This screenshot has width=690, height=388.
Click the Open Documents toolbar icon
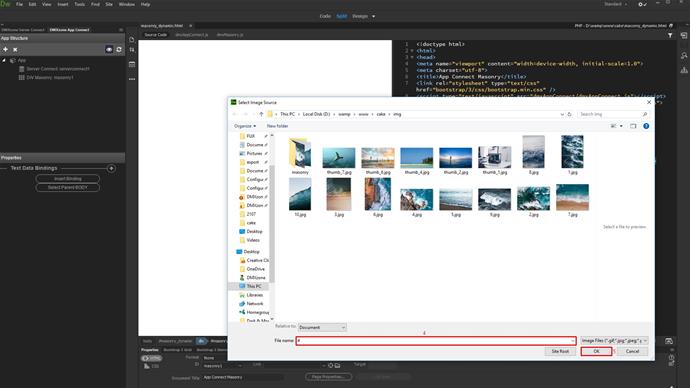(x=132, y=40)
